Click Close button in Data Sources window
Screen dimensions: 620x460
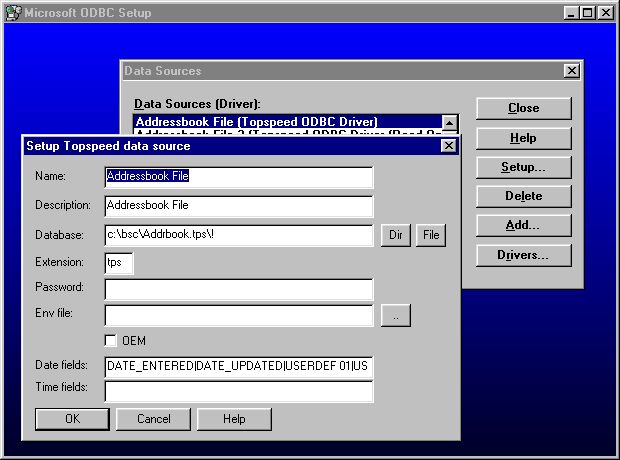coord(524,108)
